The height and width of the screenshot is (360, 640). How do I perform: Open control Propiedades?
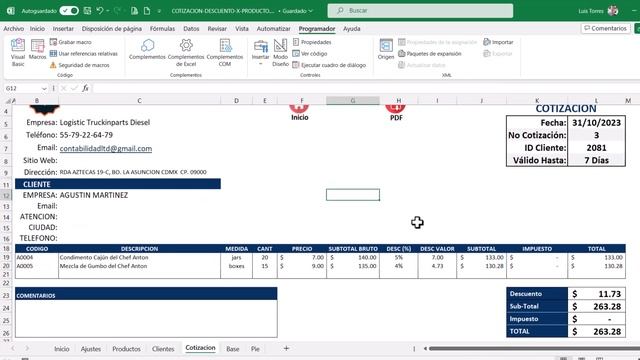point(312,42)
